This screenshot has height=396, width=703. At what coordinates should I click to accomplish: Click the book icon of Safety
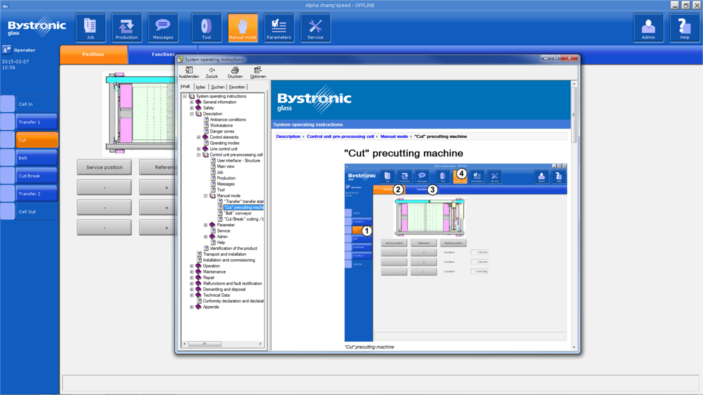[x=199, y=108]
